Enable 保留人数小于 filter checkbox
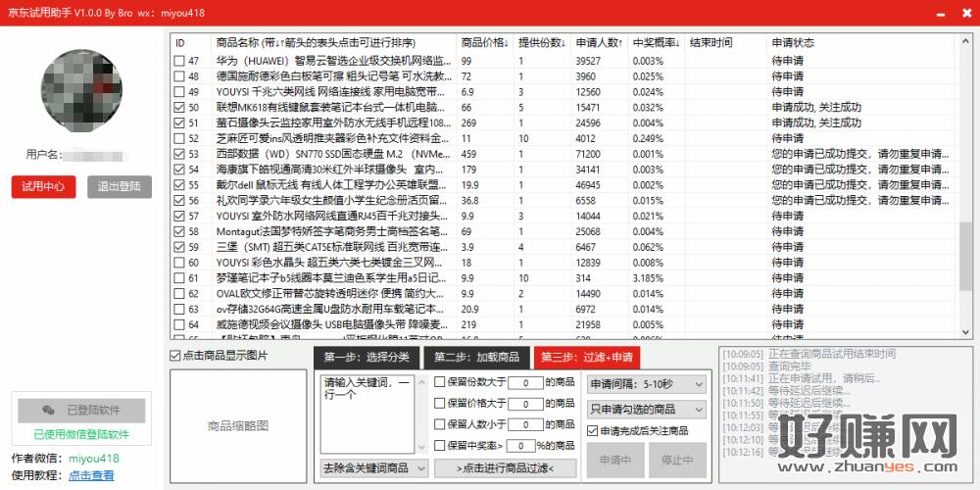The image size is (980, 490). (x=440, y=424)
